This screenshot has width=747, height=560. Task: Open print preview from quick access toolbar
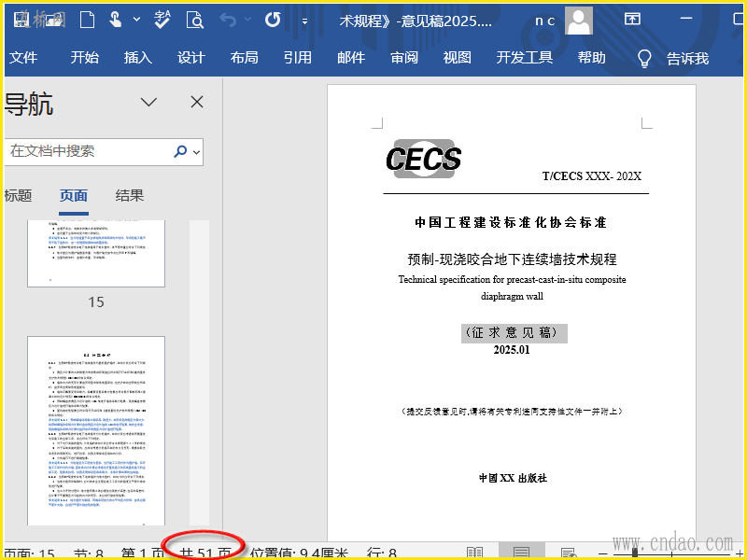click(x=195, y=20)
